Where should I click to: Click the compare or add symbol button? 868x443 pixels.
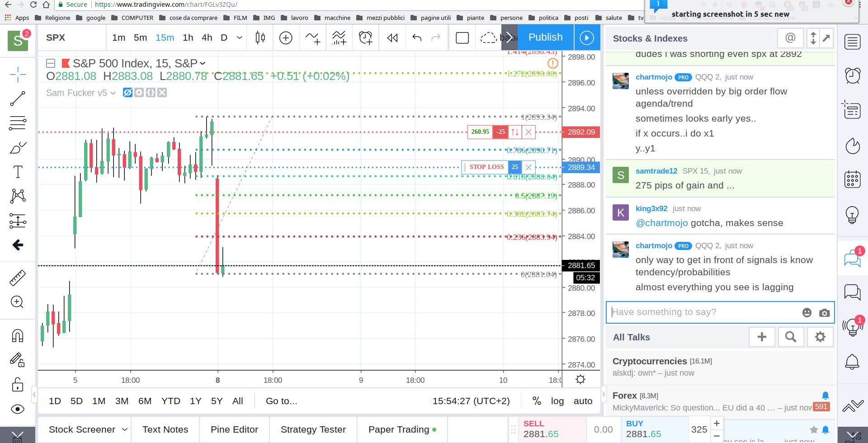[x=286, y=38]
